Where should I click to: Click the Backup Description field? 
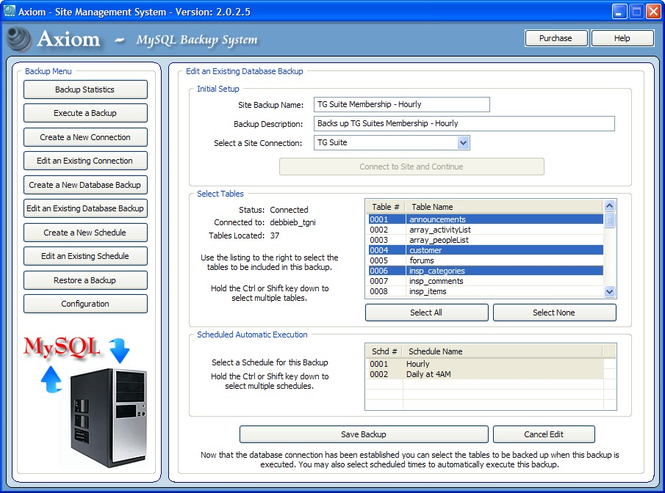(x=464, y=123)
